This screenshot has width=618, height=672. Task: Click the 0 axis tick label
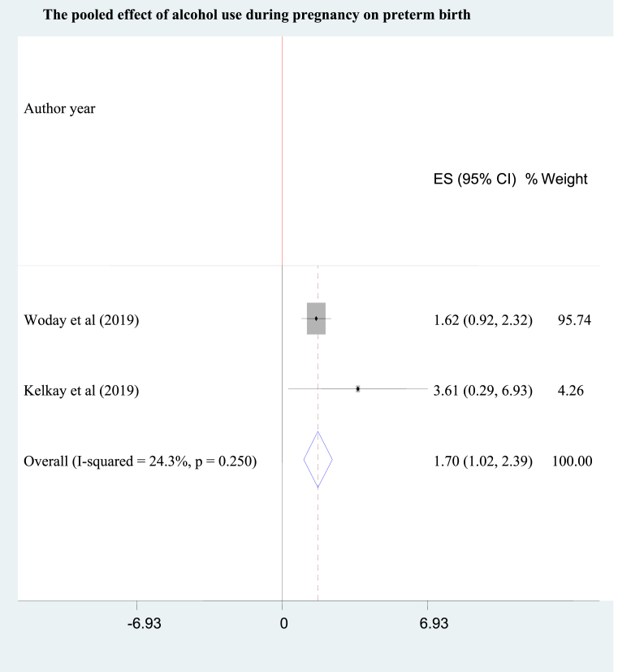[283, 623]
